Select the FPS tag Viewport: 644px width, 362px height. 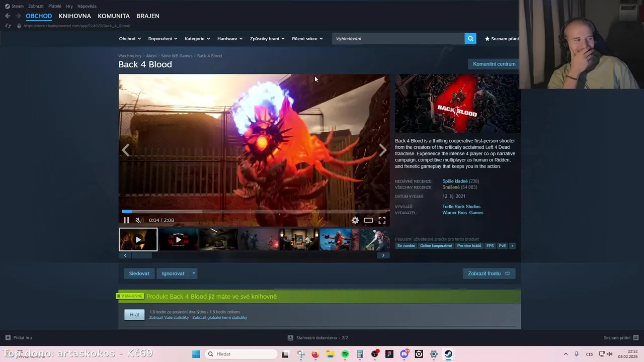click(490, 246)
